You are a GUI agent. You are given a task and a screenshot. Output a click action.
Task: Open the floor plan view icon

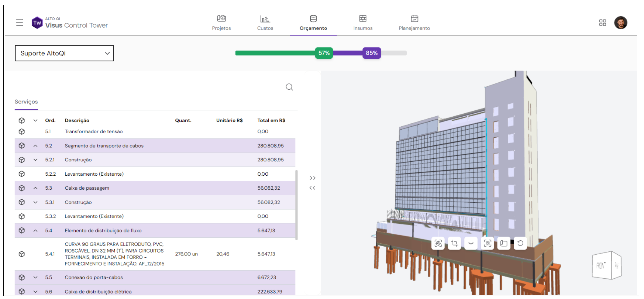point(504,243)
